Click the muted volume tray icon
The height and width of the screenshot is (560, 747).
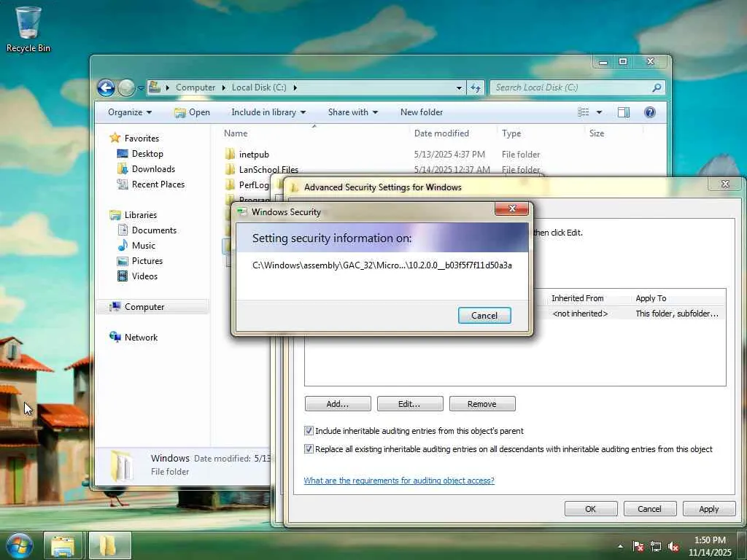coord(673,546)
